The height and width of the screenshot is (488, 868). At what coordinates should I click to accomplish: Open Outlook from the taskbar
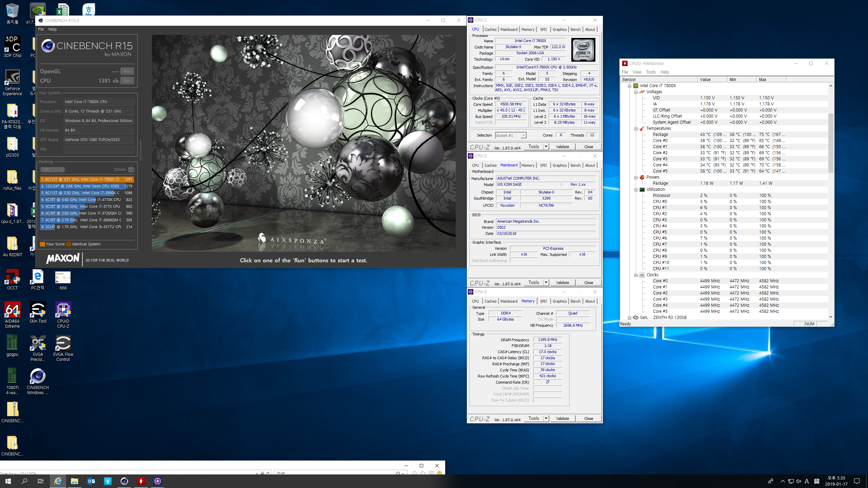[91, 481]
